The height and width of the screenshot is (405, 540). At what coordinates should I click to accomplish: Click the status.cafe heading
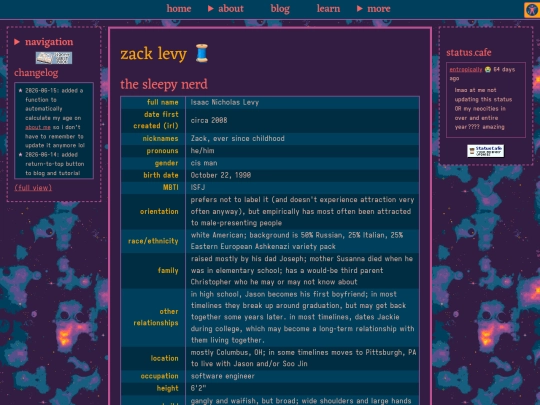click(x=469, y=53)
